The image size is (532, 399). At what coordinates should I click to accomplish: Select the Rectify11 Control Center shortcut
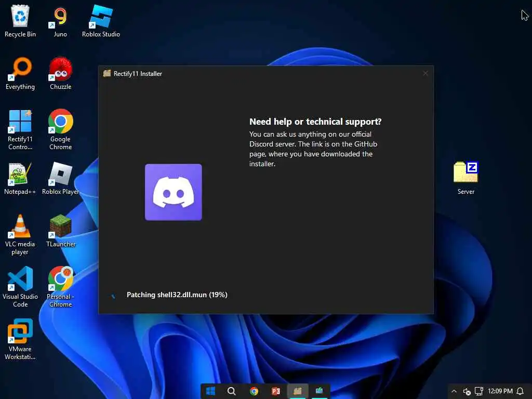(20, 129)
